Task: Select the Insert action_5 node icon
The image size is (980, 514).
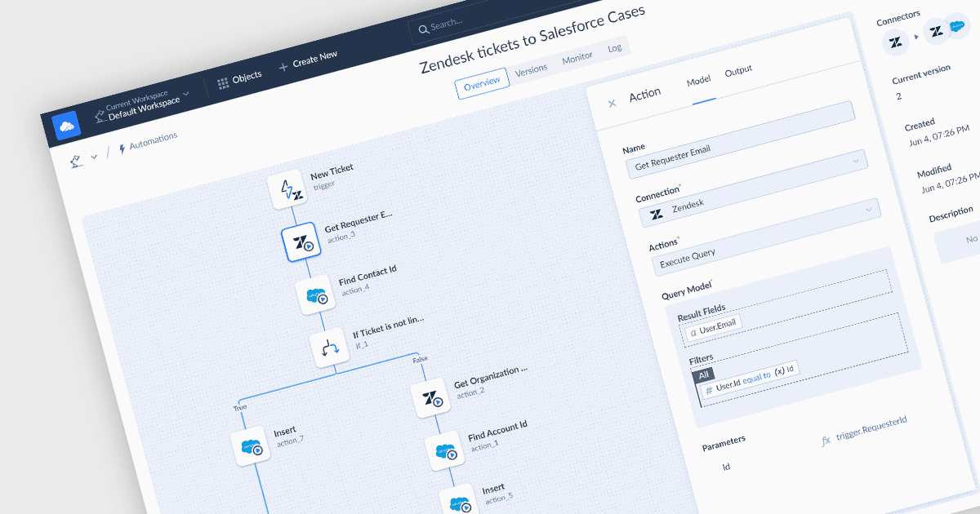Action: (x=459, y=501)
